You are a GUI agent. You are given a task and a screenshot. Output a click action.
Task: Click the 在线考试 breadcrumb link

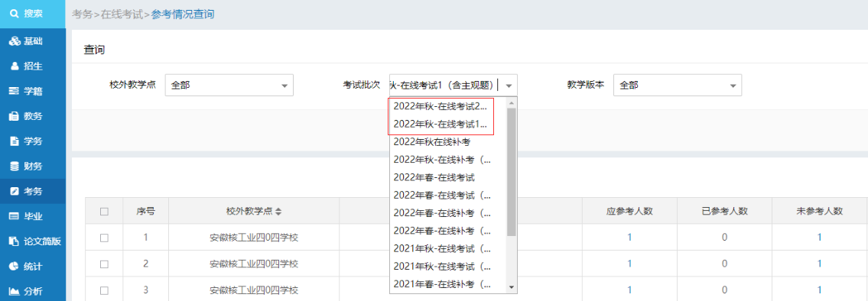pos(122,15)
